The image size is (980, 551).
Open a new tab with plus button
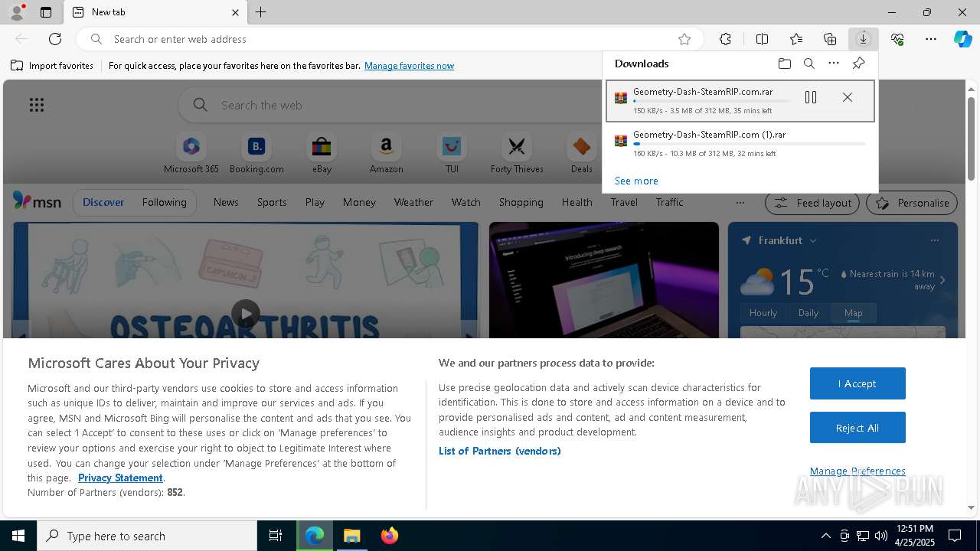[261, 12]
